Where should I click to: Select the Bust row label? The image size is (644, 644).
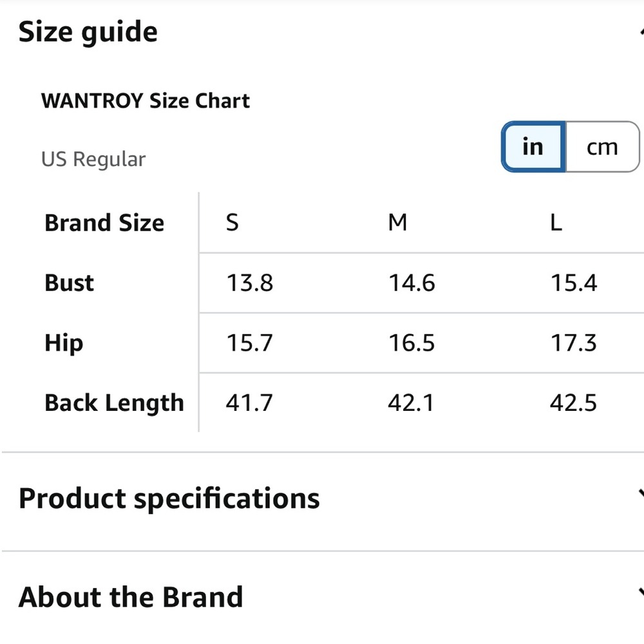point(70,283)
